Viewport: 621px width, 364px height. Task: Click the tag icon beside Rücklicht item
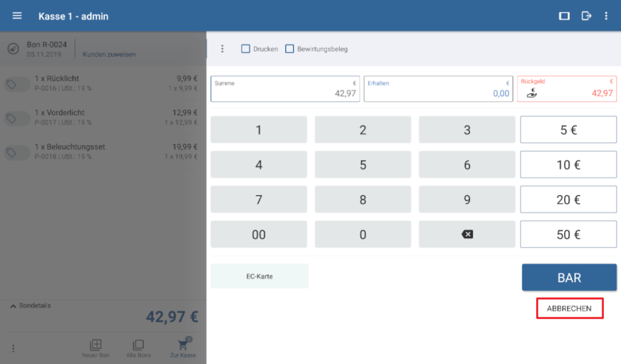click(x=12, y=85)
